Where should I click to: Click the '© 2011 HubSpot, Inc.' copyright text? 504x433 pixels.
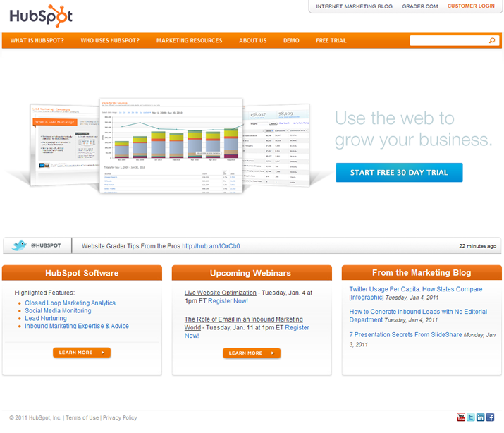[35, 417]
